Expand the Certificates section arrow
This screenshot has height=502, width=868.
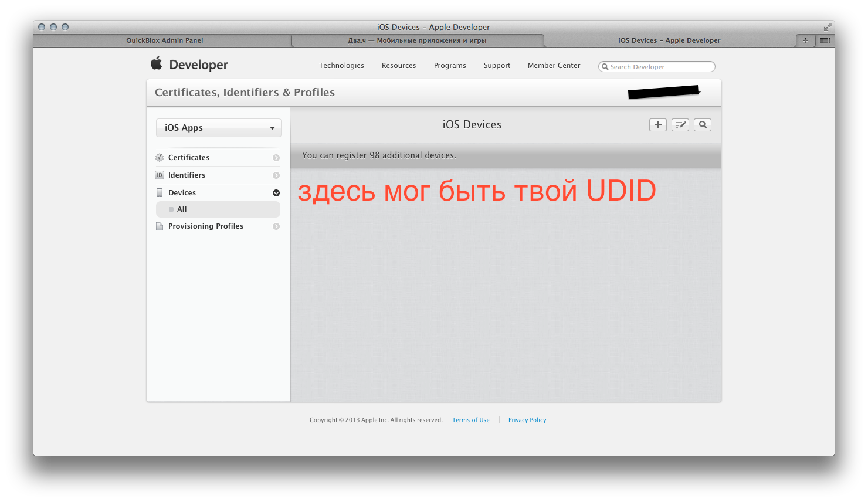(276, 158)
